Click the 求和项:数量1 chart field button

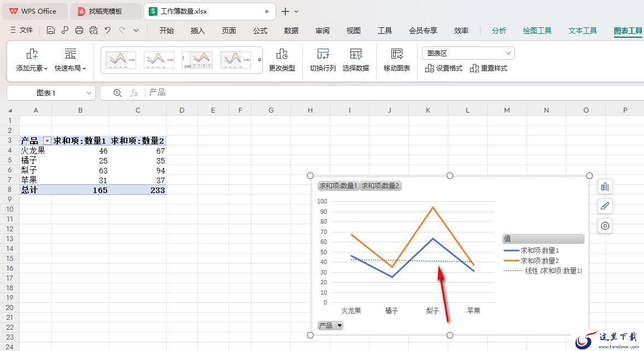point(338,186)
